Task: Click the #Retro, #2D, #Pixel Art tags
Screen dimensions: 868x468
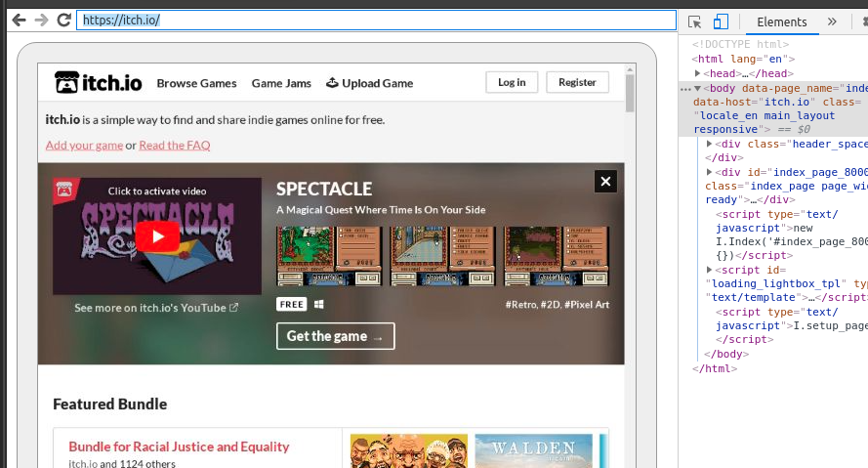Action: pos(557,305)
